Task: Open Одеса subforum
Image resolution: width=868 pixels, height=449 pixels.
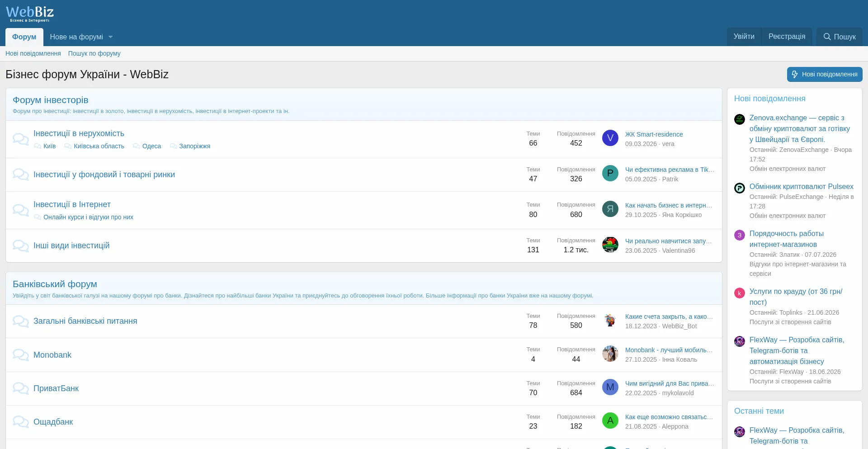Action: coord(151,146)
